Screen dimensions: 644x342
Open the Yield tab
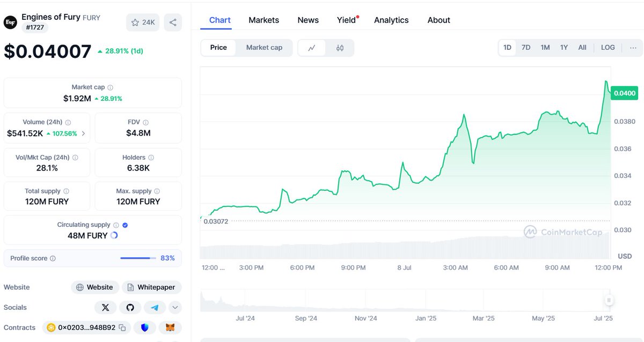pyautogui.click(x=347, y=20)
